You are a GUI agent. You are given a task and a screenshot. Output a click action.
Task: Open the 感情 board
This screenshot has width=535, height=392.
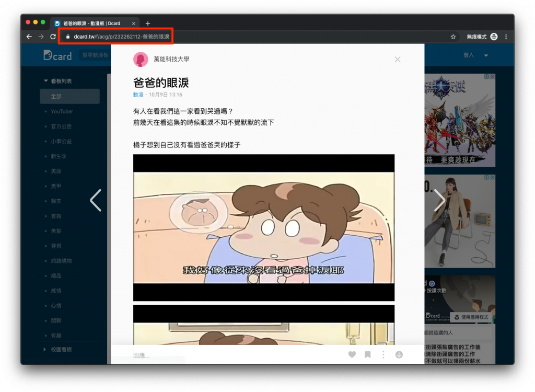[x=56, y=291]
